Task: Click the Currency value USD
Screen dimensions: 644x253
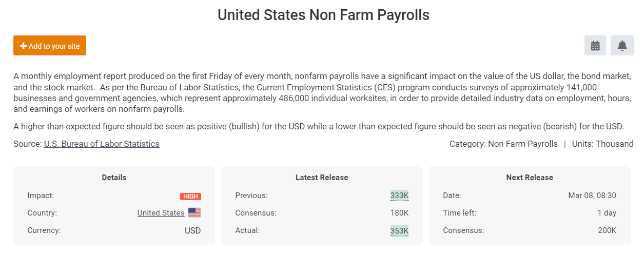Action: 192,230
